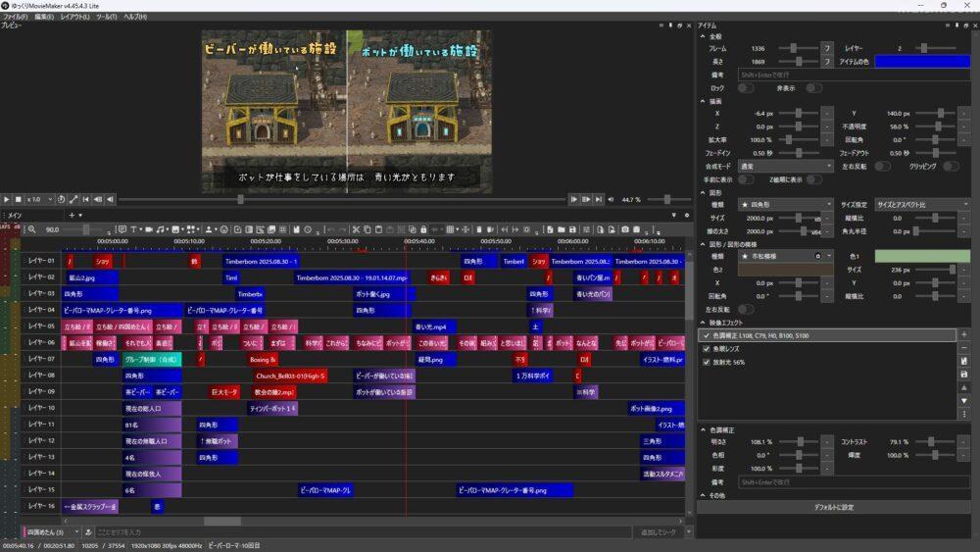Open the ツール(T) menu
This screenshot has width=980, height=552.
coord(106,17)
